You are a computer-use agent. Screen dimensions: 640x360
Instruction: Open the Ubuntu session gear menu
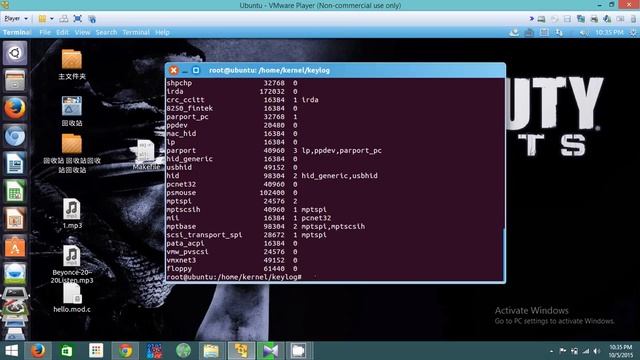tap(633, 32)
